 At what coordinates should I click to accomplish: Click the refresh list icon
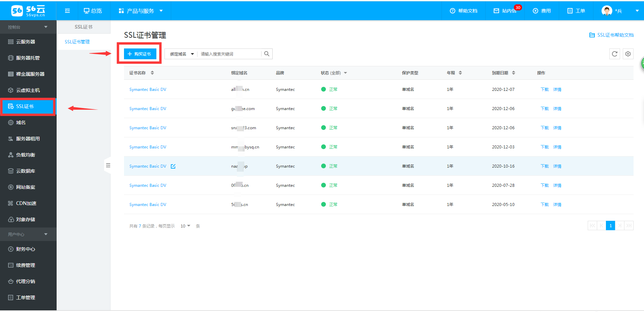coord(614,54)
